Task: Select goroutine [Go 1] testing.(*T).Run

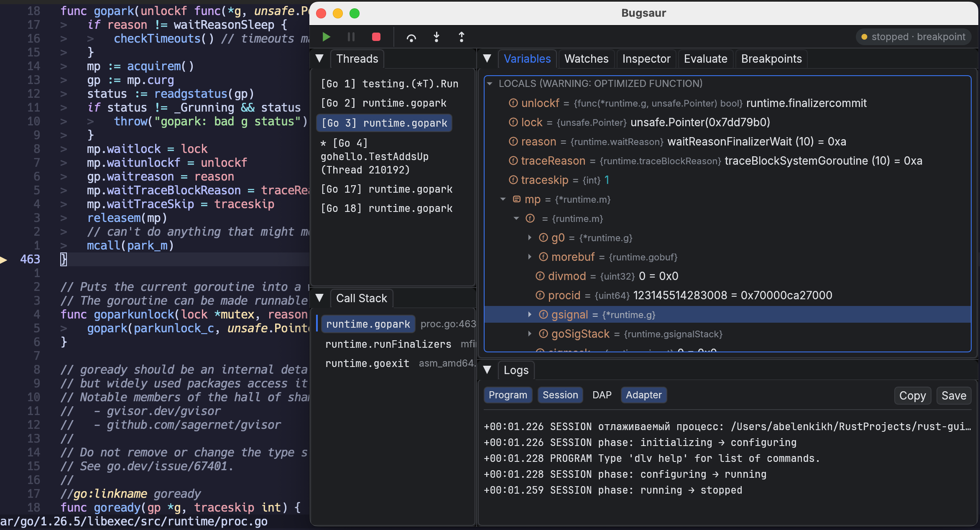Action: (389, 84)
